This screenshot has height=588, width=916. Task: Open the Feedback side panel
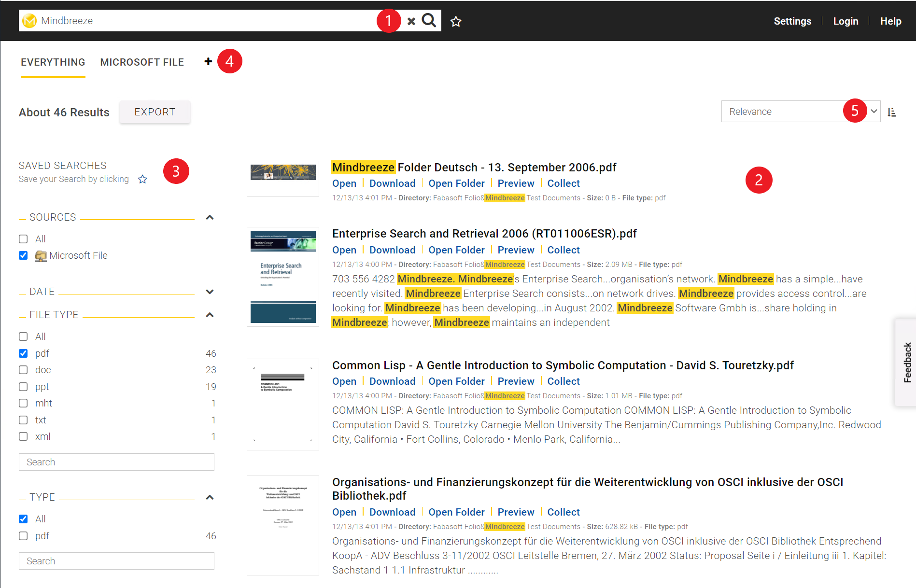tap(907, 362)
